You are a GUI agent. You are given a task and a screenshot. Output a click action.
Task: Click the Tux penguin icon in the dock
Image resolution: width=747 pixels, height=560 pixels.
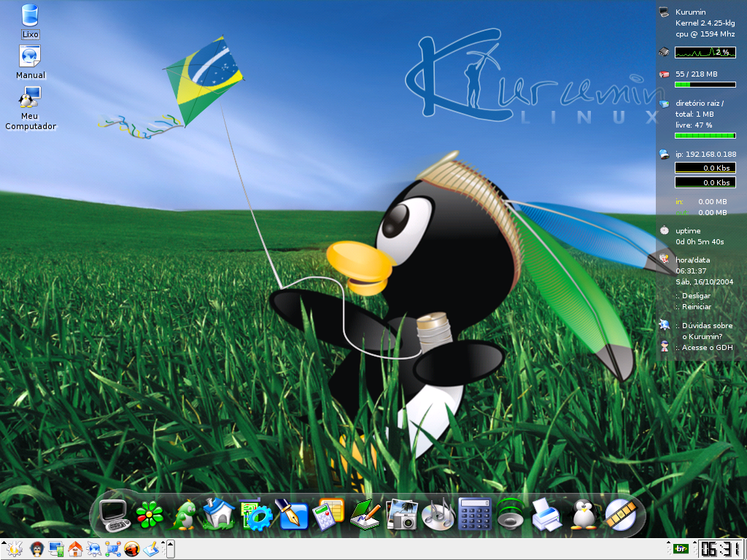[x=581, y=514]
